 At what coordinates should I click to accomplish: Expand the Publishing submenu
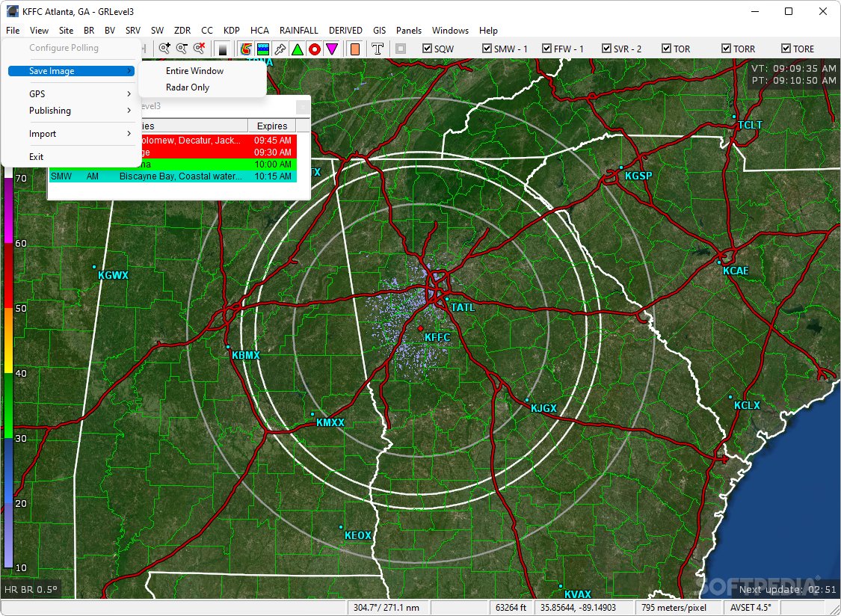[x=72, y=111]
